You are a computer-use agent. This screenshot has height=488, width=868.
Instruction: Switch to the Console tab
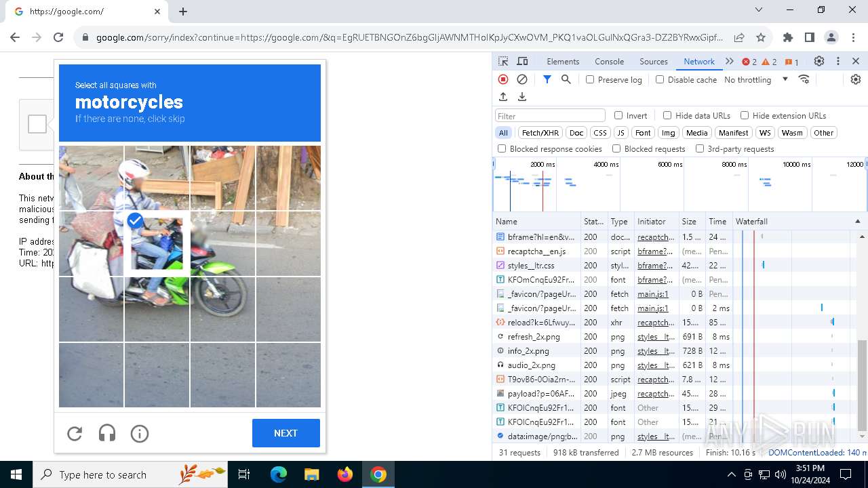pos(609,61)
